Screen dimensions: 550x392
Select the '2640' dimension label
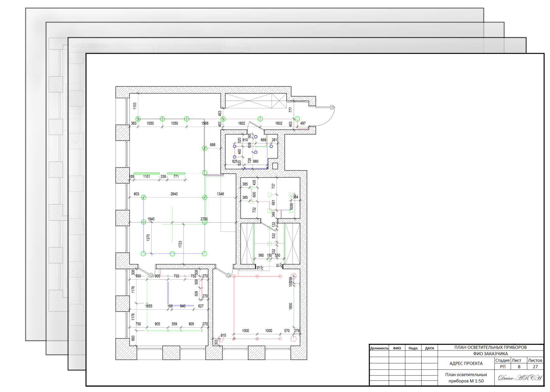pos(174,194)
